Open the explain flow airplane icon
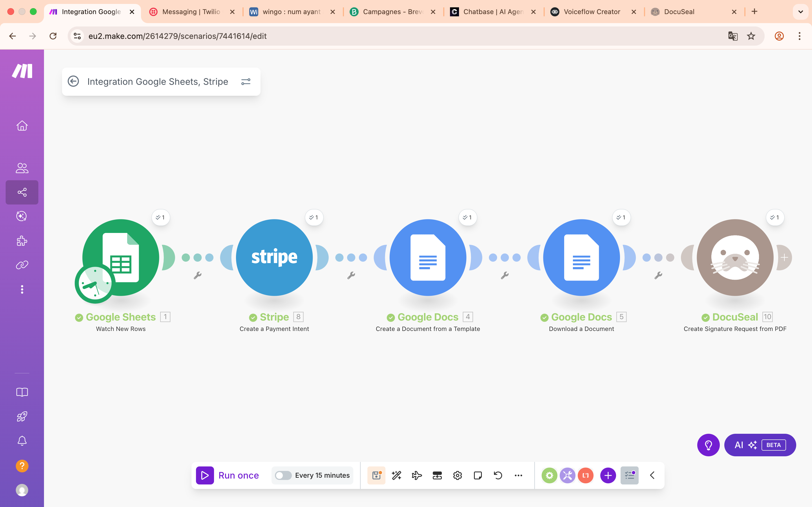This screenshot has width=812, height=507. (x=417, y=475)
